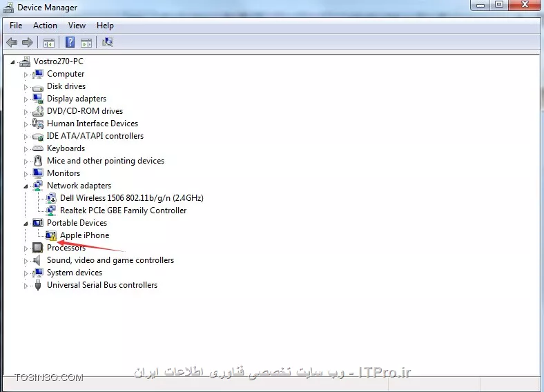Open the View menu
544x392 pixels.
[77, 26]
